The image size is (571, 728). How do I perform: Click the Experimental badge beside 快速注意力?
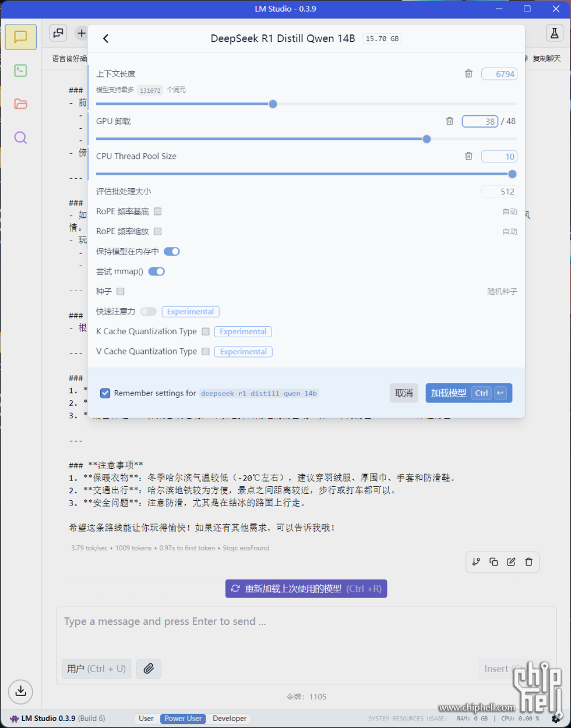(191, 312)
